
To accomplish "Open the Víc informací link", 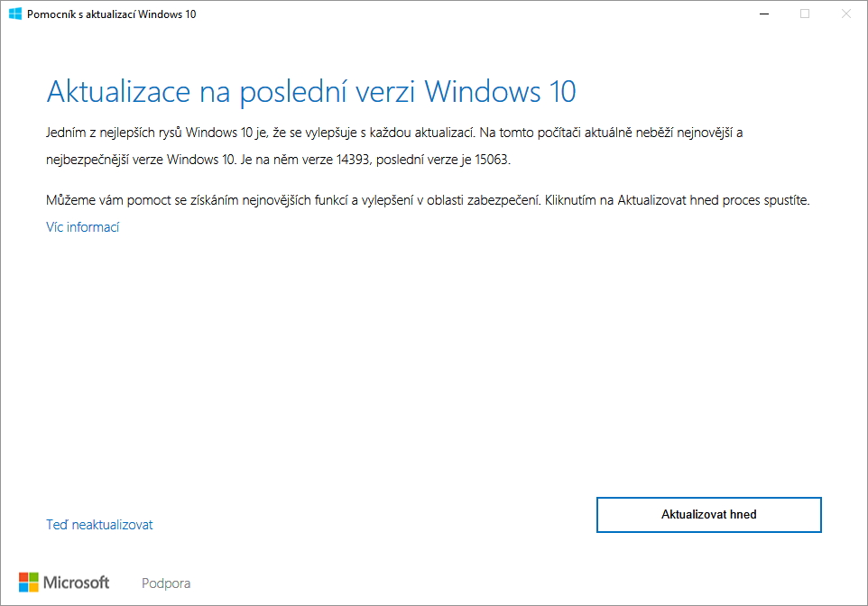I will click(82, 227).
